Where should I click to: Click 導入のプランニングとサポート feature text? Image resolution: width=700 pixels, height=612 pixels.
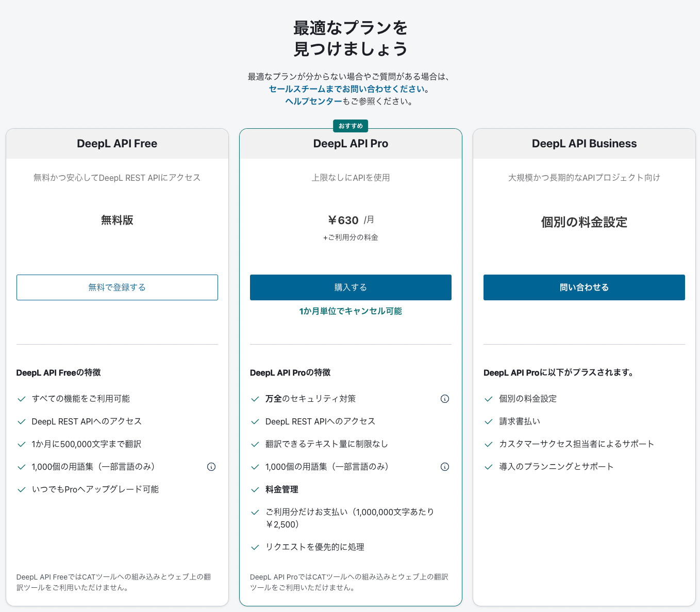tap(556, 467)
